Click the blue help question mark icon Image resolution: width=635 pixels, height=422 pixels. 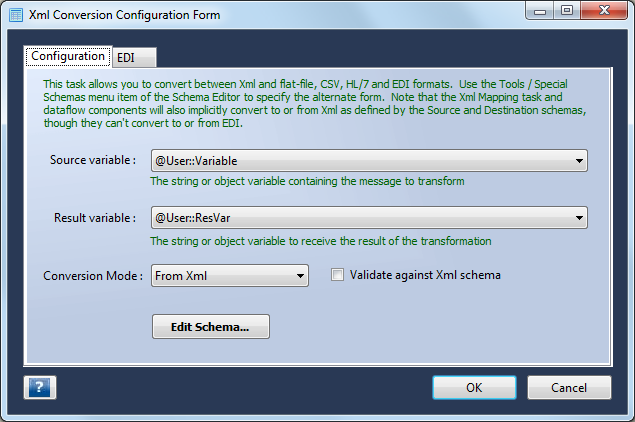tap(40, 388)
